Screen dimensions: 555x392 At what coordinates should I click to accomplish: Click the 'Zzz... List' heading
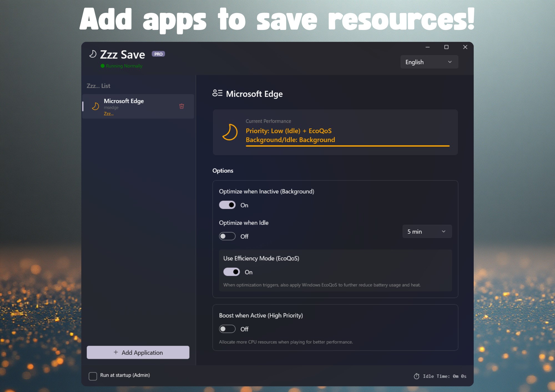(99, 86)
